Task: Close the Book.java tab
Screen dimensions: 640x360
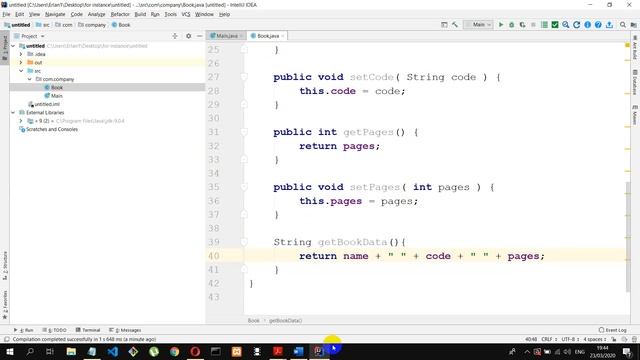Action: [283, 36]
